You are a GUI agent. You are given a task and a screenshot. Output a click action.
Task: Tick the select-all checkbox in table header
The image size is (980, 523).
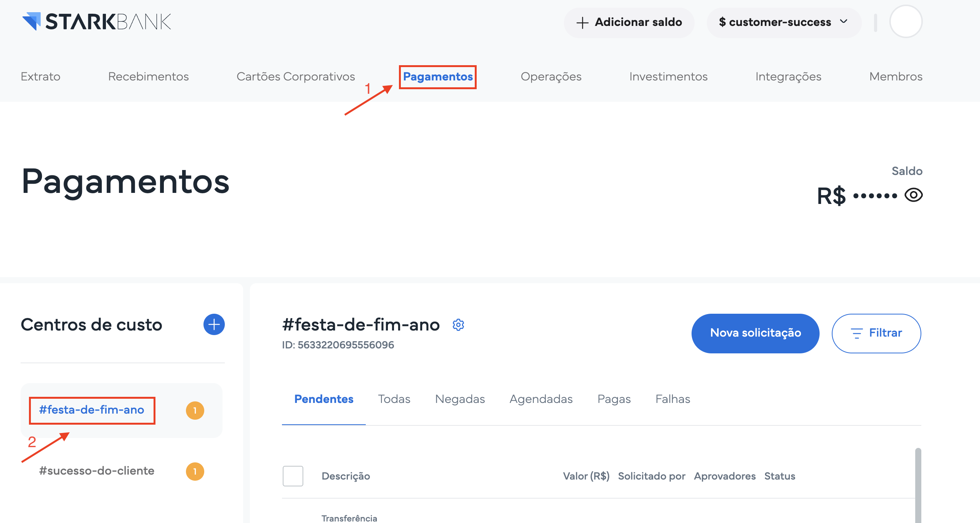coord(293,476)
